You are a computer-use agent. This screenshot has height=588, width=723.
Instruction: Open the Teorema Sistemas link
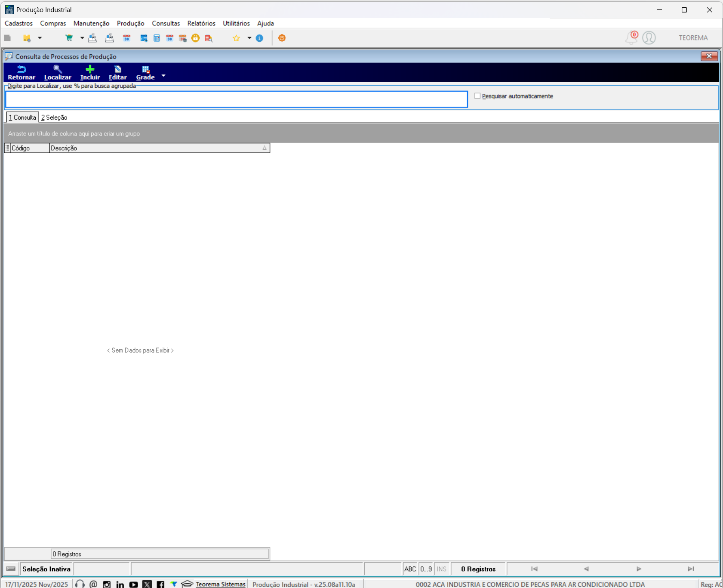pyautogui.click(x=220, y=584)
